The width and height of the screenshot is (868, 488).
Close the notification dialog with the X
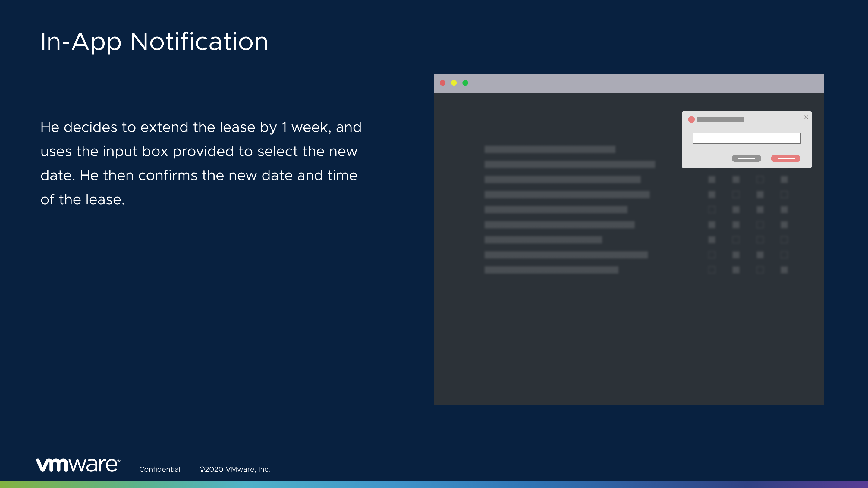click(806, 117)
